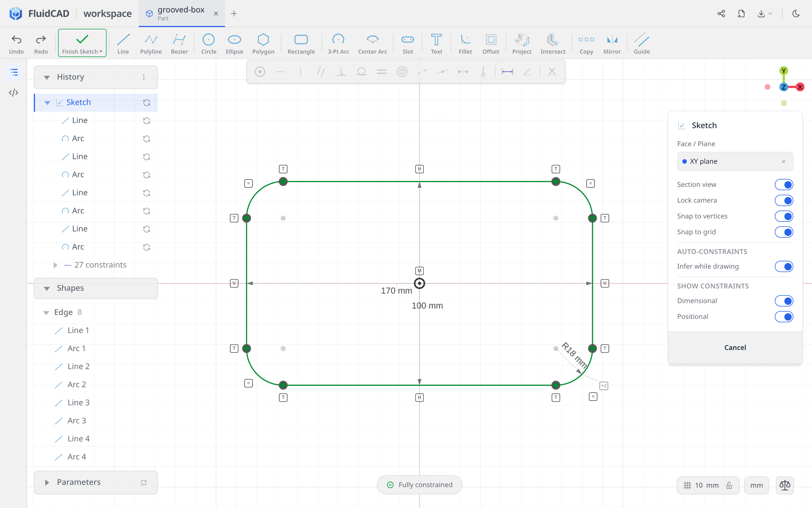The image size is (812, 508).
Task: Select the Center Arc tool
Action: pos(372,44)
